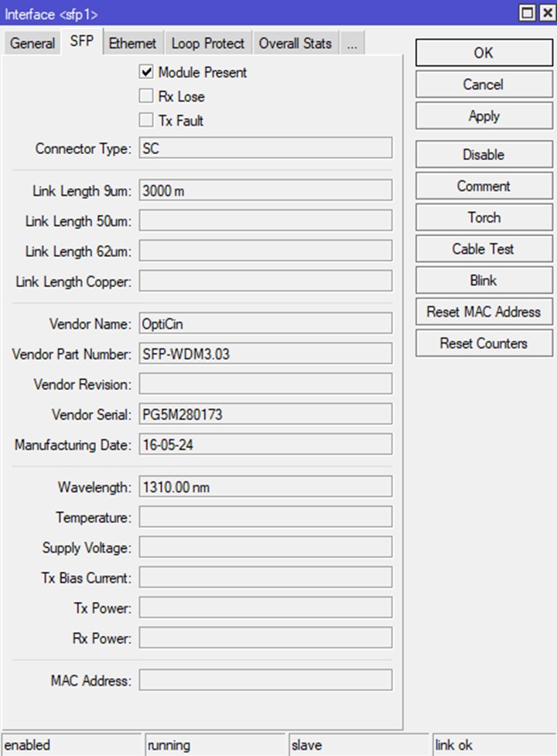Click Reset MAC Address
Viewport: 557px width, 756px height.
coord(484,312)
